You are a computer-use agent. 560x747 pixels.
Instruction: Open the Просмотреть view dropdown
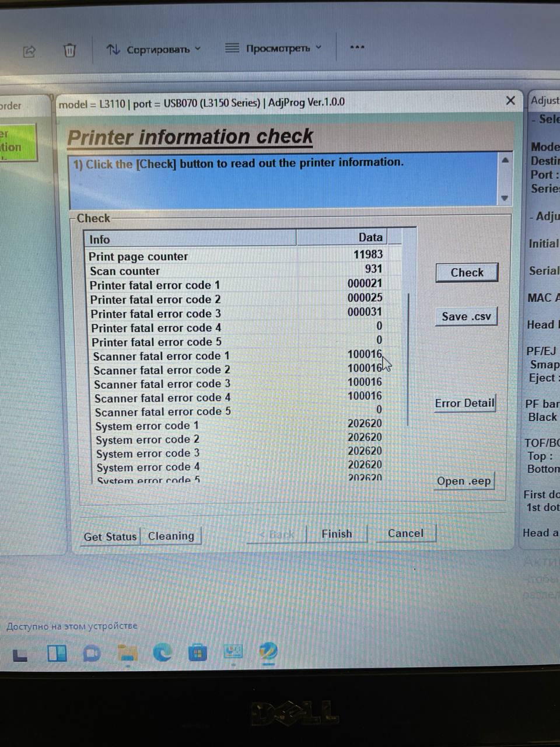273,48
